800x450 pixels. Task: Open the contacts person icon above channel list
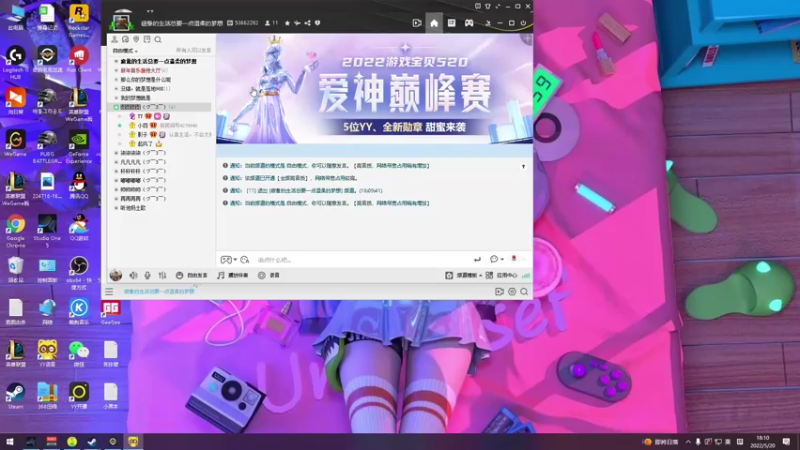tap(115, 39)
